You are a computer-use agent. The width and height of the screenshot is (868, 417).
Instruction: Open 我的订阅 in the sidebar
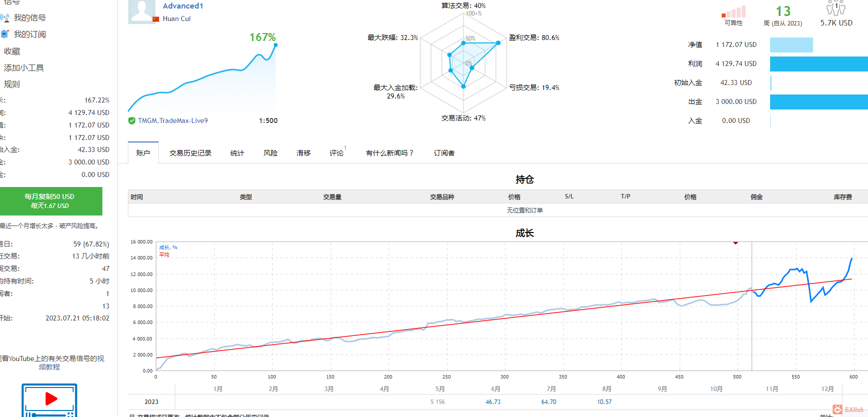pos(29,34)
